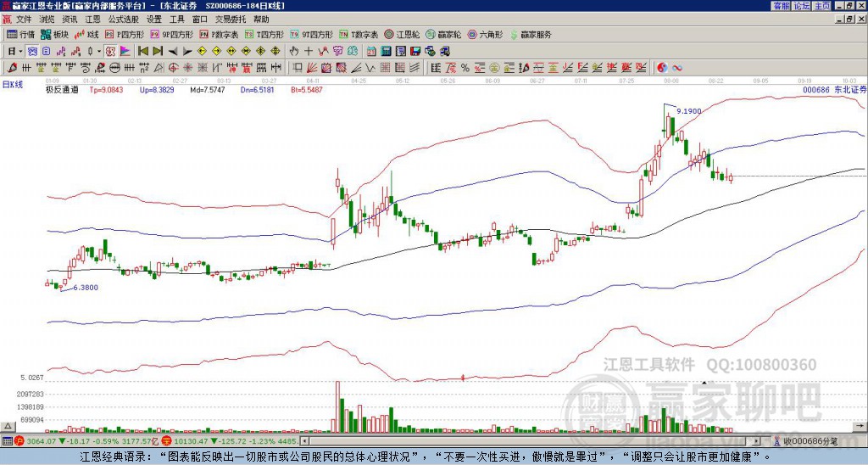Open the 交易委托 menu
The image size is (868, 465).
(x=231, y=20)
